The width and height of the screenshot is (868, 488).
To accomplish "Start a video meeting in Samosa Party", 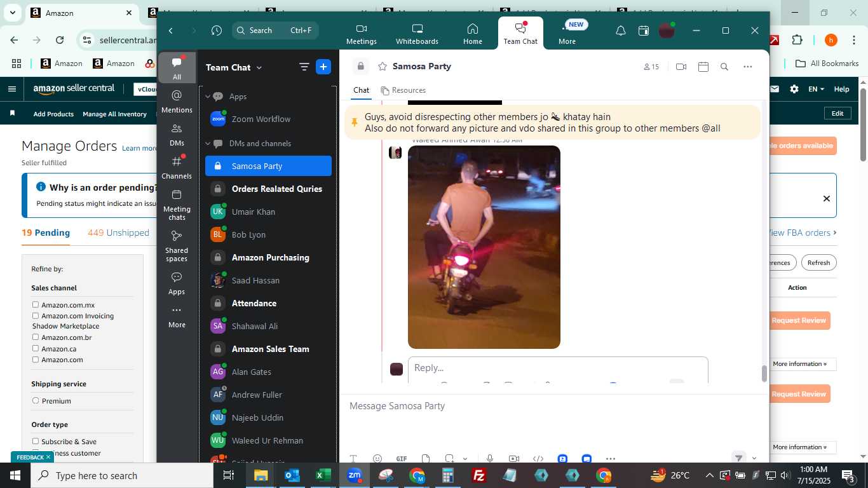I will [x=681, y=67].
